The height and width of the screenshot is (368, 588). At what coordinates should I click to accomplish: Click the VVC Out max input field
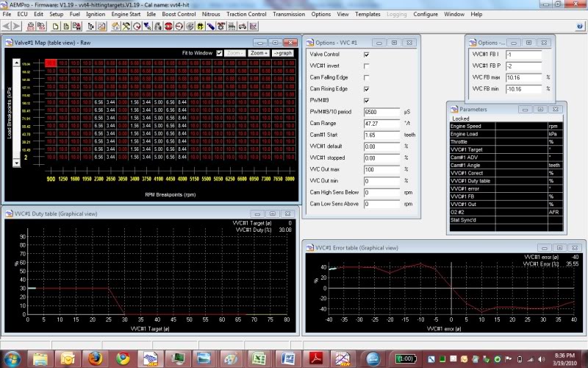(381, 170)
